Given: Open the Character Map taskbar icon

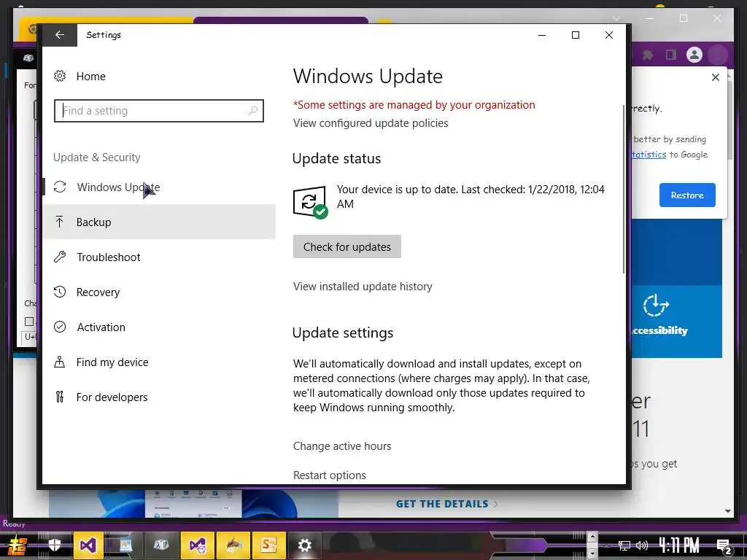Looking at the screenshot, I should click(161, 545).
